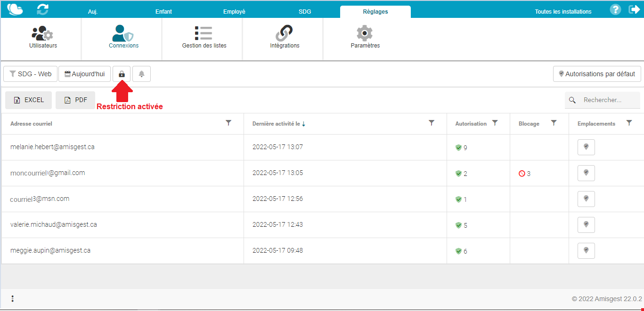The image size is (644, 311).
Task: Open the three-dot footer menu
Action: 12,298
